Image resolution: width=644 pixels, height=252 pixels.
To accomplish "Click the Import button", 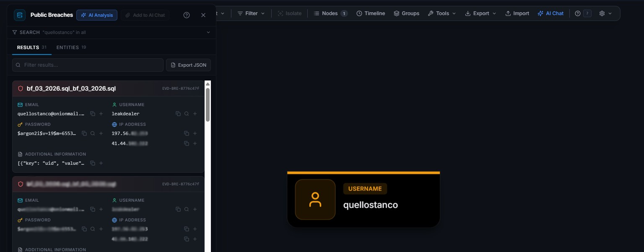I will click(x=517, y=13).
